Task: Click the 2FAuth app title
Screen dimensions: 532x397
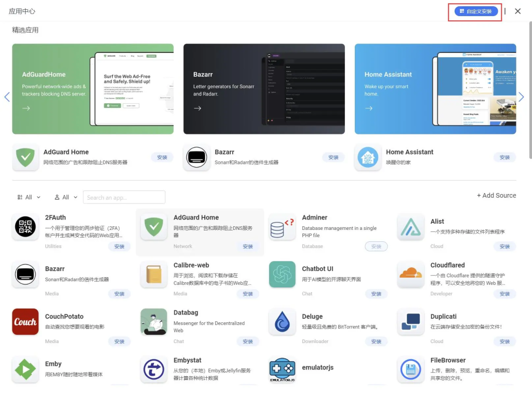Action: point(55,217)
